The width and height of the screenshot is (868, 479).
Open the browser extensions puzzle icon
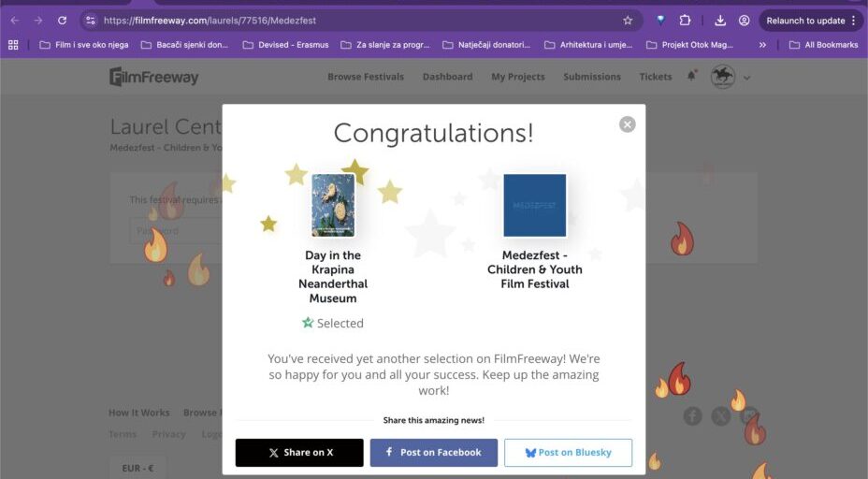[685, 21]
